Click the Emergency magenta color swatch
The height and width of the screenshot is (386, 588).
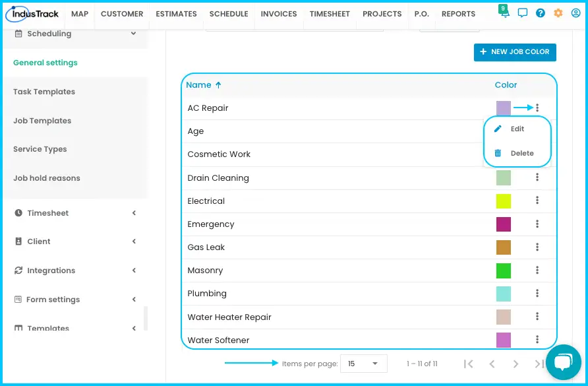pos(503,224)
